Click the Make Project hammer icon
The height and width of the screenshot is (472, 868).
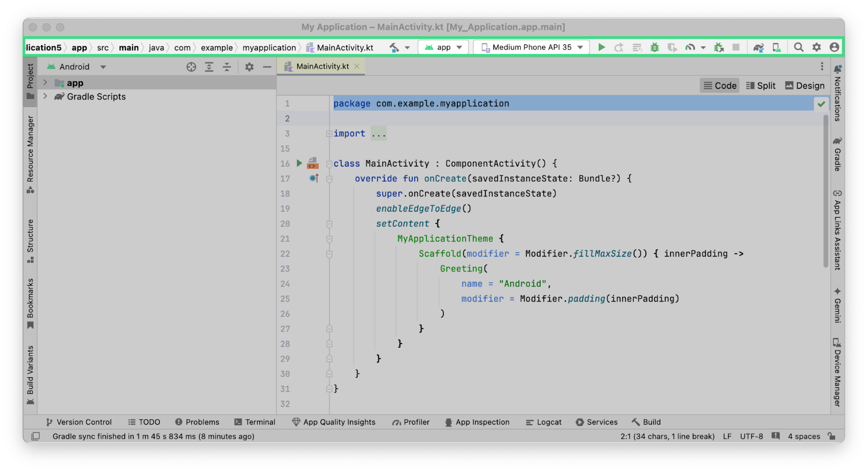coord(394,47)
